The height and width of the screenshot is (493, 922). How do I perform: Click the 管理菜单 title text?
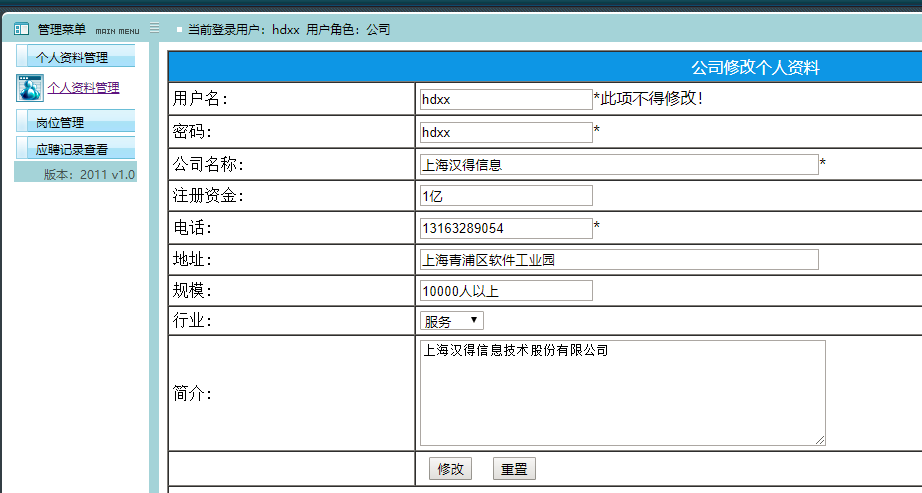(62, 29)
